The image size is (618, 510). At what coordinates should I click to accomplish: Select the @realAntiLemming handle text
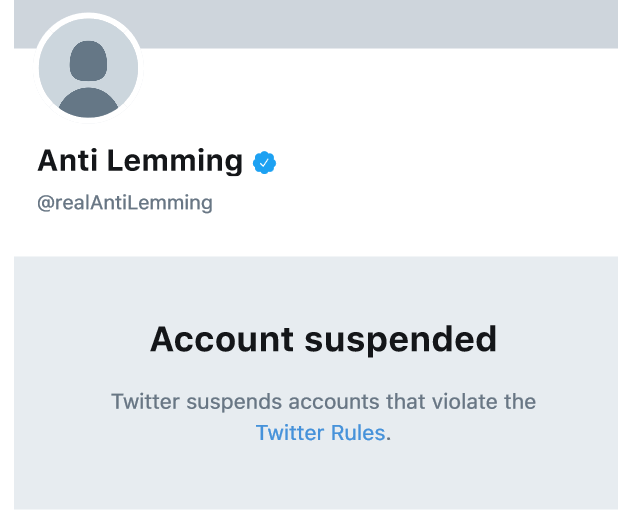coord(125,203)
